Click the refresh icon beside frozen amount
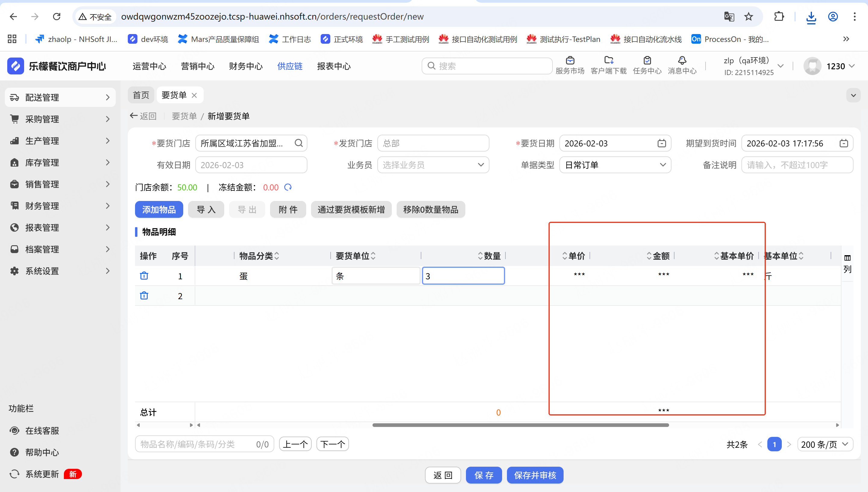 click(x=288, y=187)
